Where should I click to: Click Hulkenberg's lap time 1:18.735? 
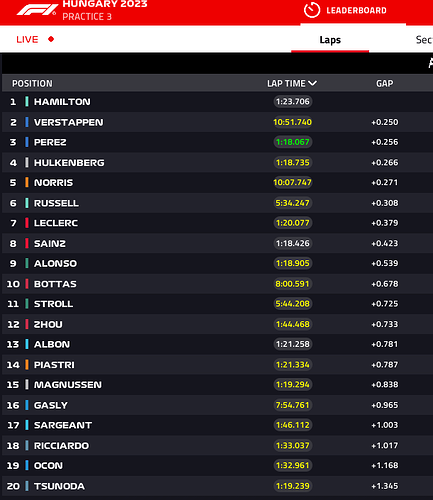(x=293, y=162)
